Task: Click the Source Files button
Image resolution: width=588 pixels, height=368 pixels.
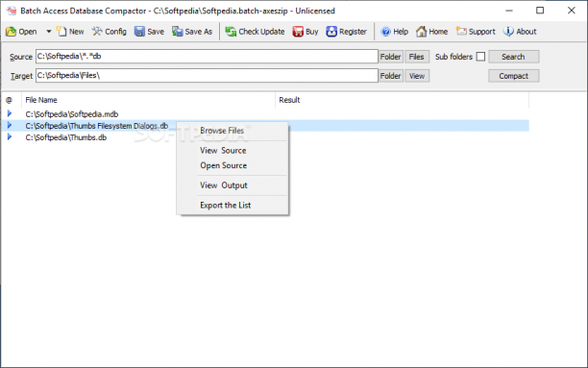Action: 417,57
